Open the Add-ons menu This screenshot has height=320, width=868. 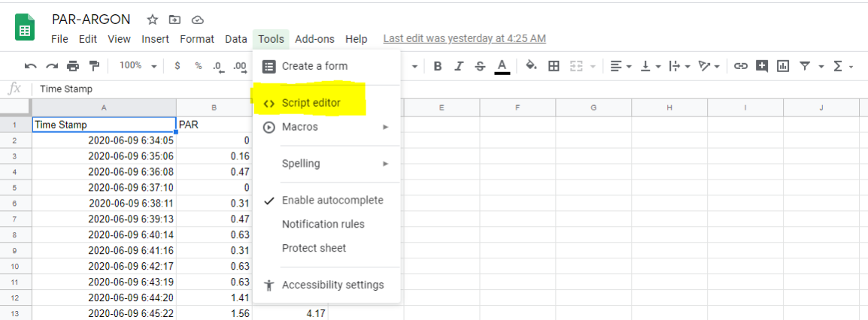pos(314,39)
